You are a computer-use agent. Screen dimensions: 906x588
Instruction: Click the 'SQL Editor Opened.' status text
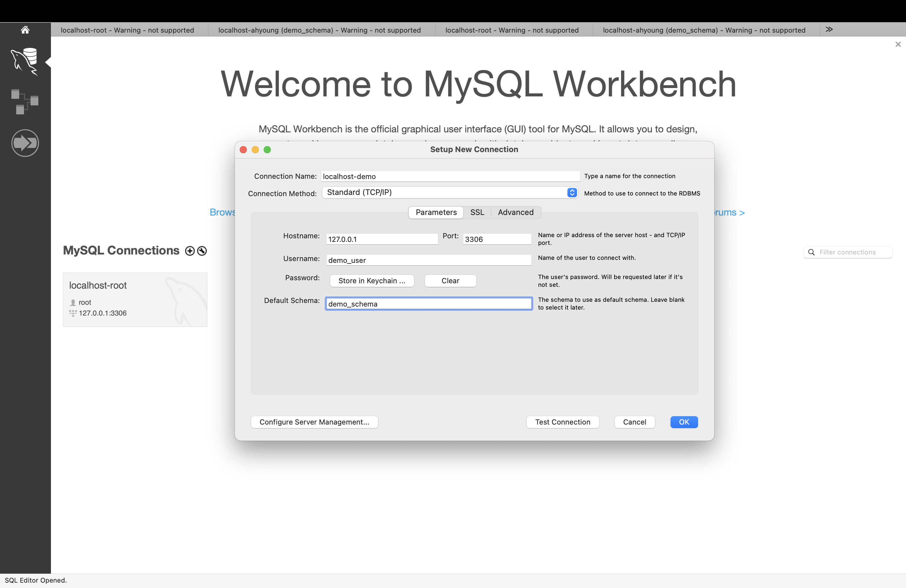36,581
